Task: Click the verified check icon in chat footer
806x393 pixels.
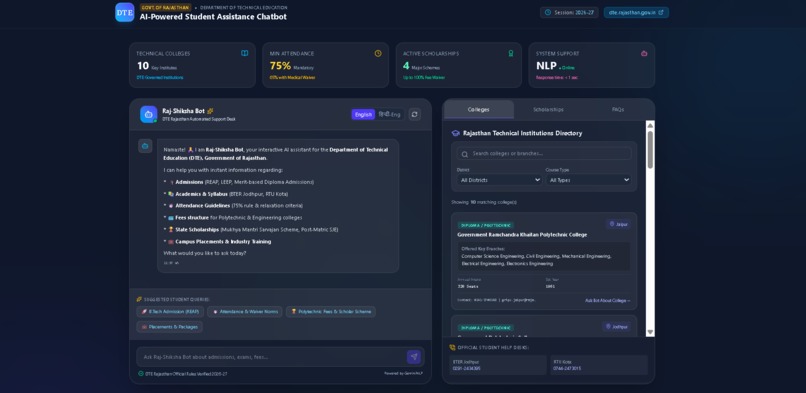Action: point(141,373)
